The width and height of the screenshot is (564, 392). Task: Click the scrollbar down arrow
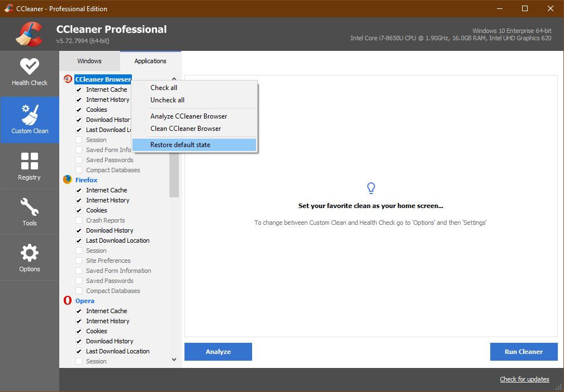(174, 359)
